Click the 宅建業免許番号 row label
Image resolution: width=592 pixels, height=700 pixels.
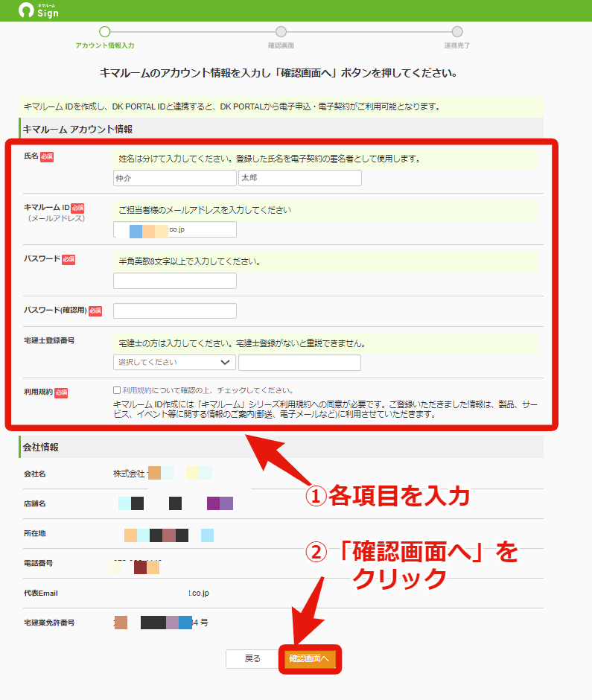[x=49, y=623]
